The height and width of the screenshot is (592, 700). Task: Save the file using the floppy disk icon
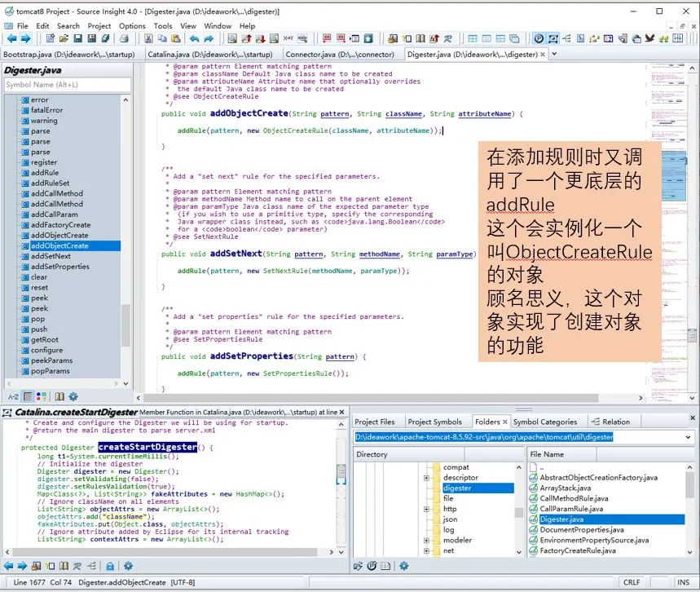click(x=77, y=39)
